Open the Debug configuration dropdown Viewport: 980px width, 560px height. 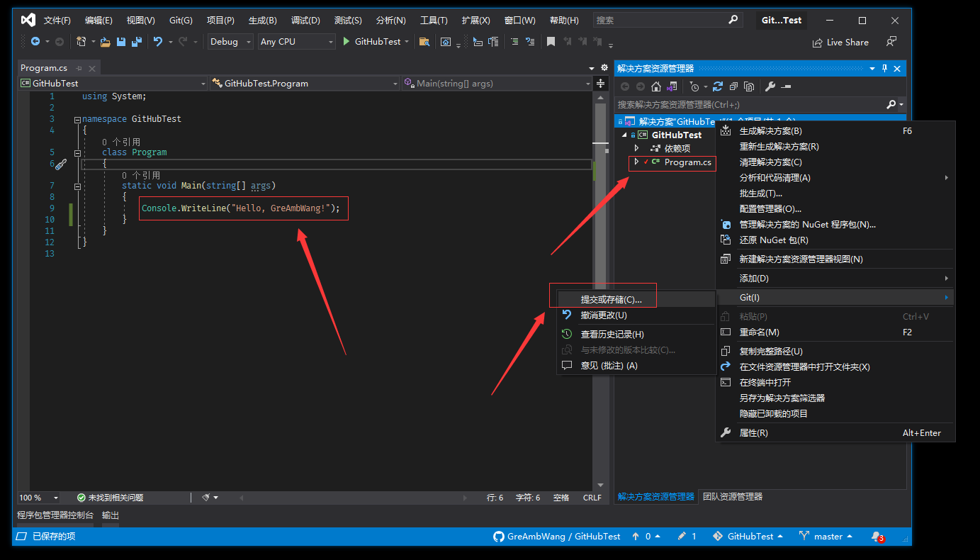pos(228,42)
